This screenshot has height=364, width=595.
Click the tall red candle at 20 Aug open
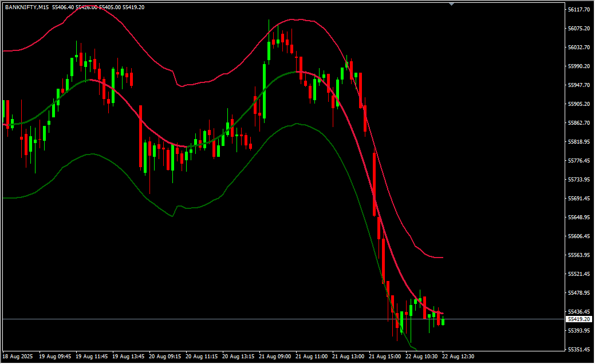pos(141,136)
